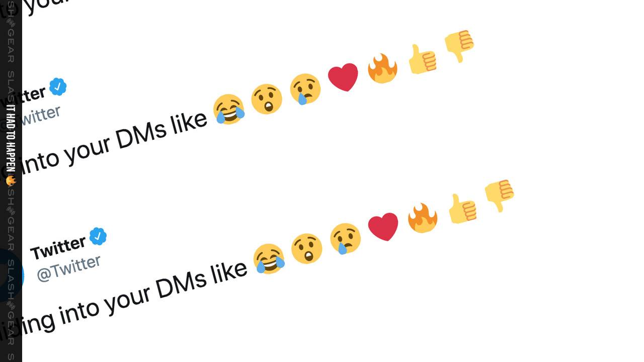This screenshot has width=644, height=362.
Task: Click the thumbs up emoji in the upper tweet
Action: [422, 59]
